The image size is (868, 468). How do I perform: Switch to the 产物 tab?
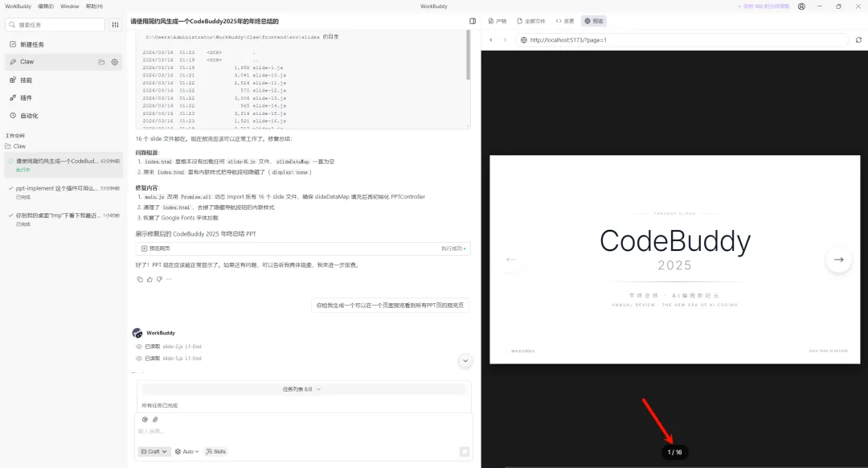point(497,21)
